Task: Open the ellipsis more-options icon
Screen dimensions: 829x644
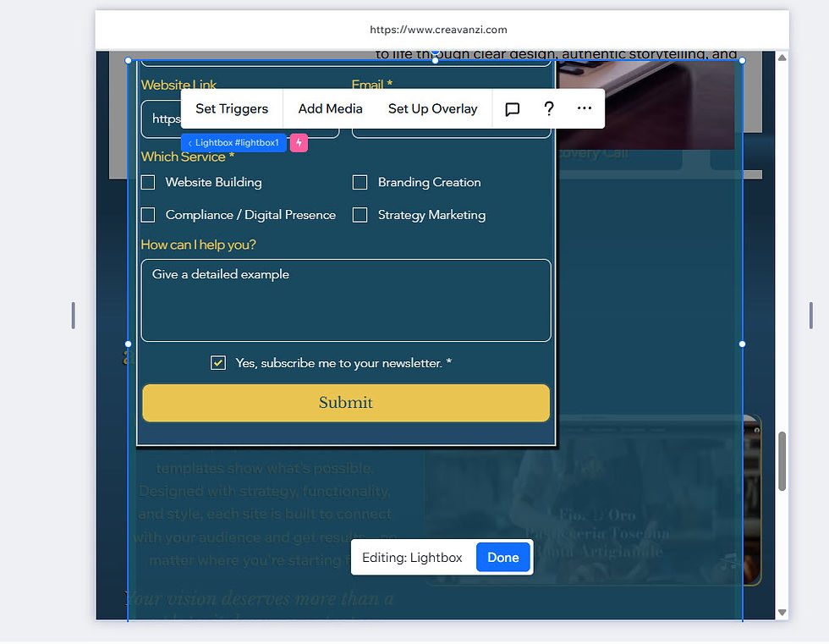Action: tap(584, 108)
